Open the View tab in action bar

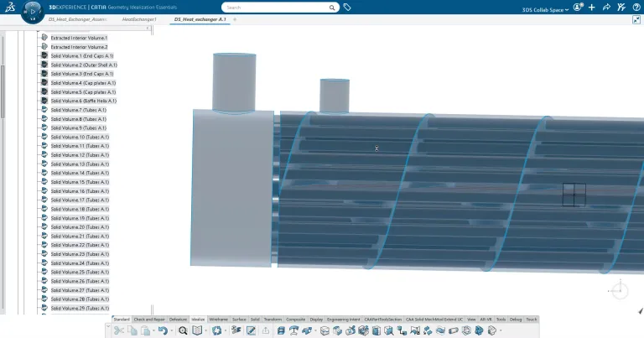pos(471,319)
